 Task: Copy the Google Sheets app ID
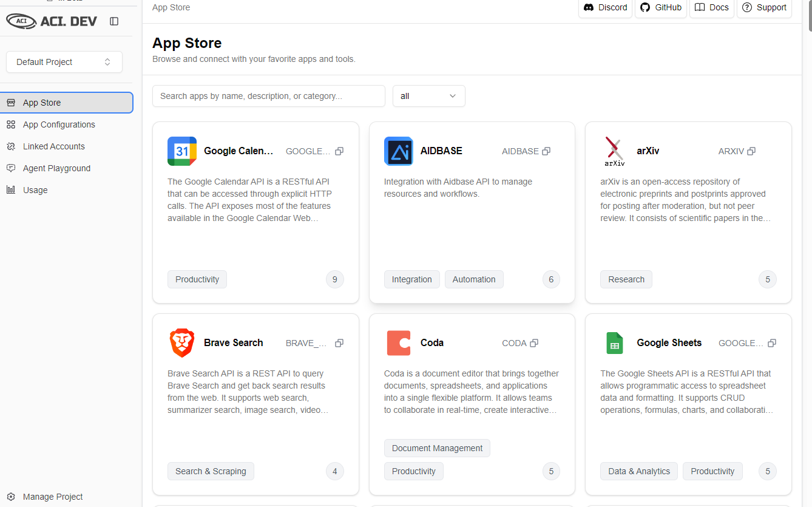pyautogui.click(x=772, y=343)
